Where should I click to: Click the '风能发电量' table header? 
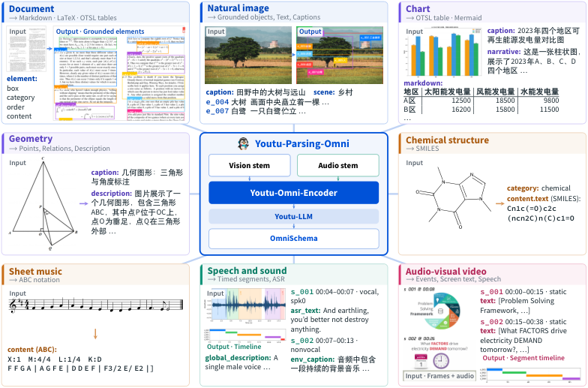[x=495, y=92]
